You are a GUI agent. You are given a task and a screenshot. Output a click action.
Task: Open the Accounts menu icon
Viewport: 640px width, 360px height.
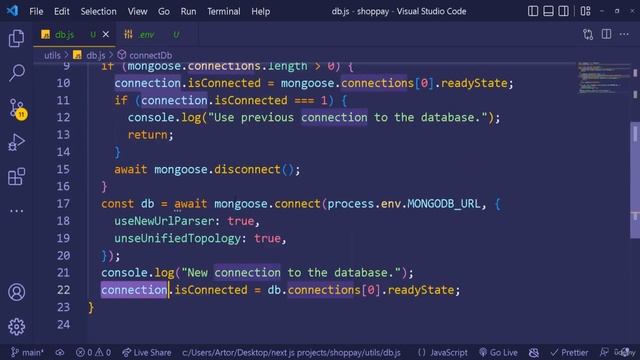click(16, 292)
